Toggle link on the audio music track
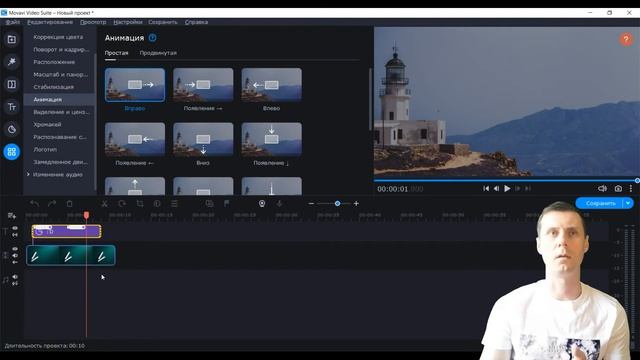The width and height of the screenshot is (640, 360). pos(15,283)
